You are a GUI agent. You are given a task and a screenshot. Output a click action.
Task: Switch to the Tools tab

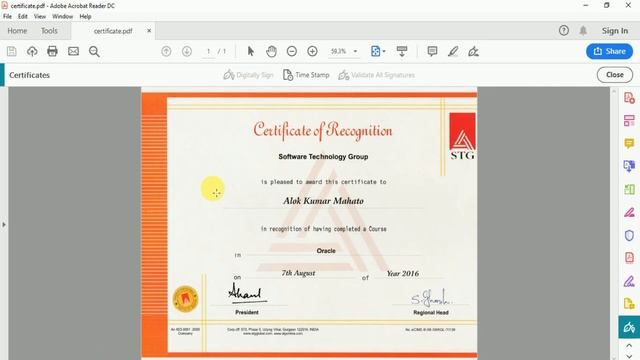click(x=49, y=31)
